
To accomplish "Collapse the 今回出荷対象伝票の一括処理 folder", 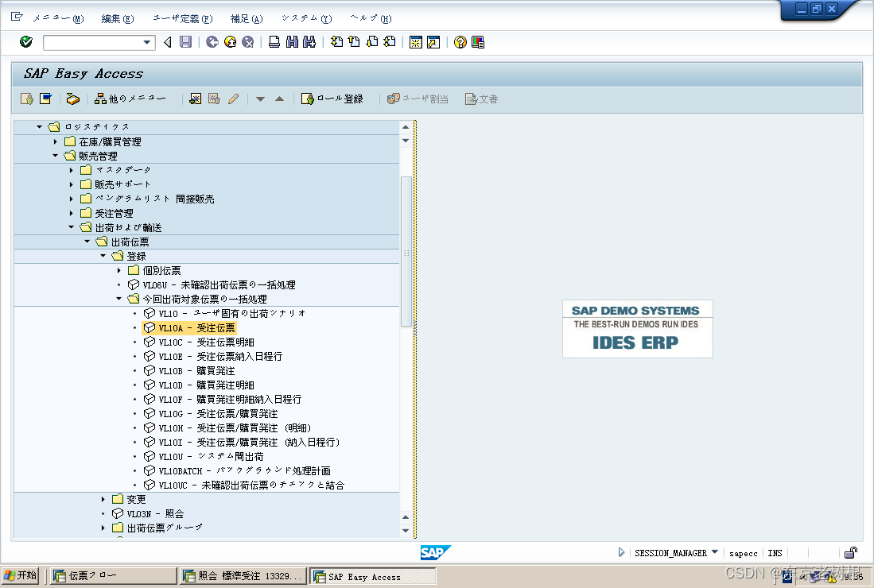I will pyautogui.click(x=118, y=299).
